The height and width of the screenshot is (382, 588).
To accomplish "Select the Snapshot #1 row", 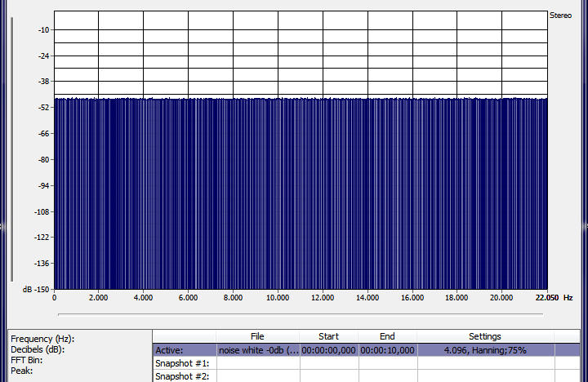I will tap(185, 363).
